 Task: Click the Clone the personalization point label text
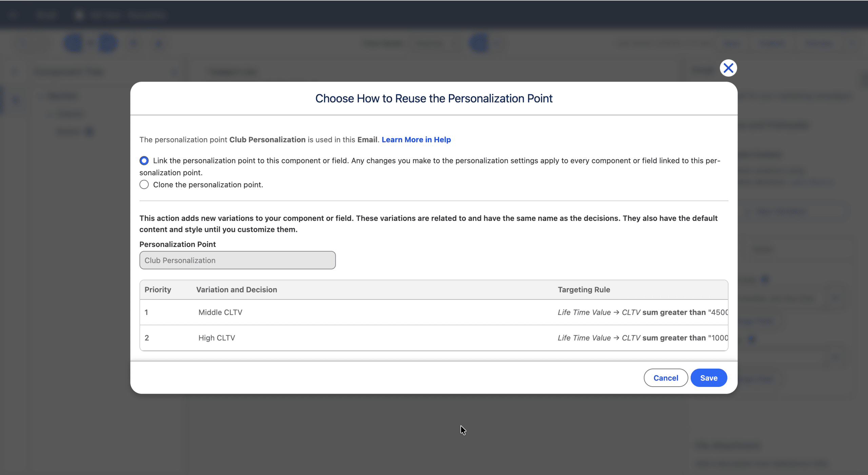(x=208, y=185)
